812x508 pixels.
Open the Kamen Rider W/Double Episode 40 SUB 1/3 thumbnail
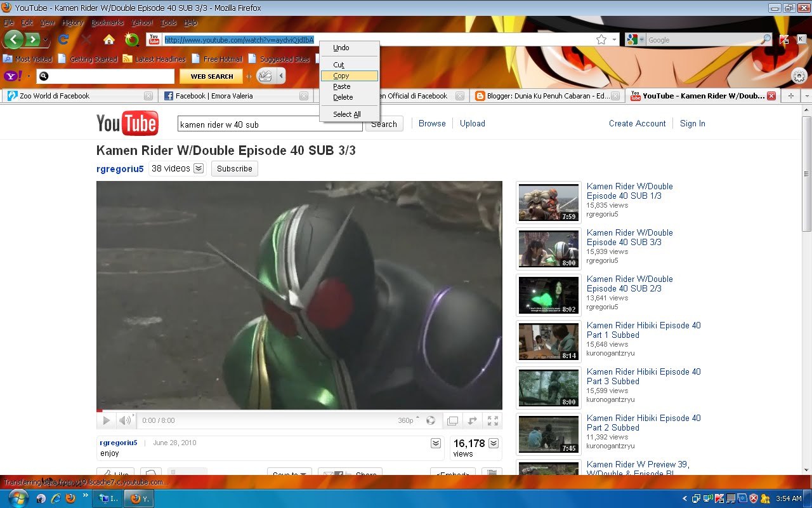tap(549, 202)
